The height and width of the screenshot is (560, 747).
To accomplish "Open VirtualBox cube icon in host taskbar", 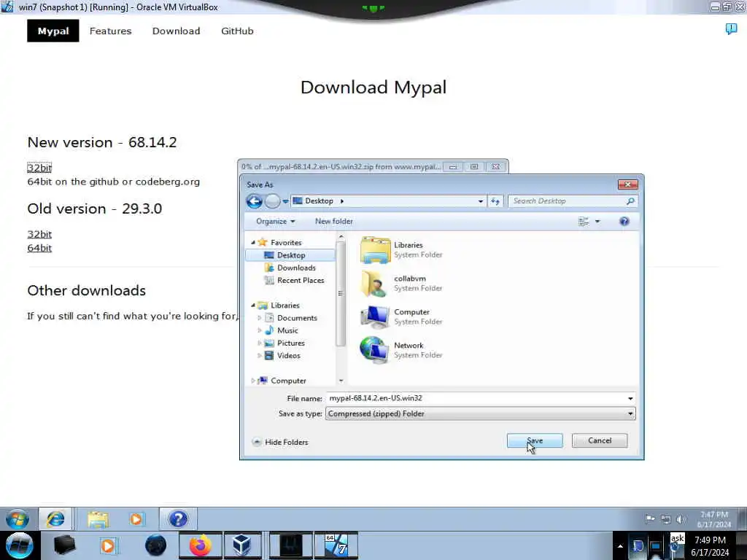I will click(242, 545).
